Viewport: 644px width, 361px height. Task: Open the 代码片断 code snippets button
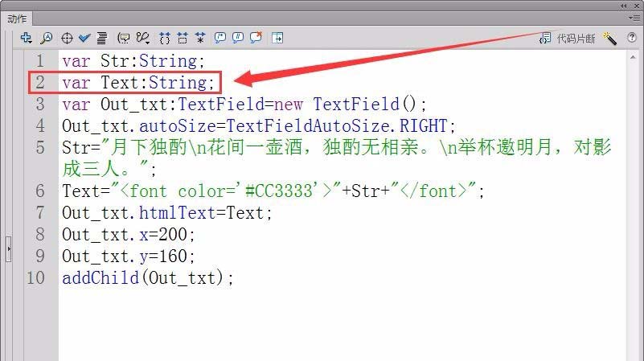pyautogui.click(x=567, y=39)
